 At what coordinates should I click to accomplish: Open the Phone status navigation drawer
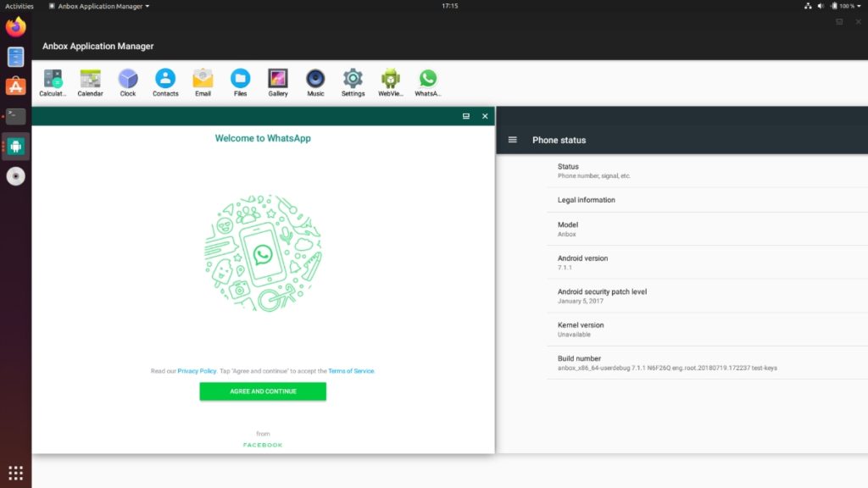512,140
